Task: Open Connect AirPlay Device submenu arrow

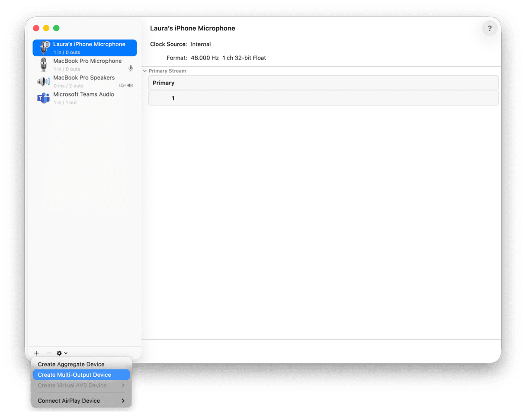Action: coord(123,401)
